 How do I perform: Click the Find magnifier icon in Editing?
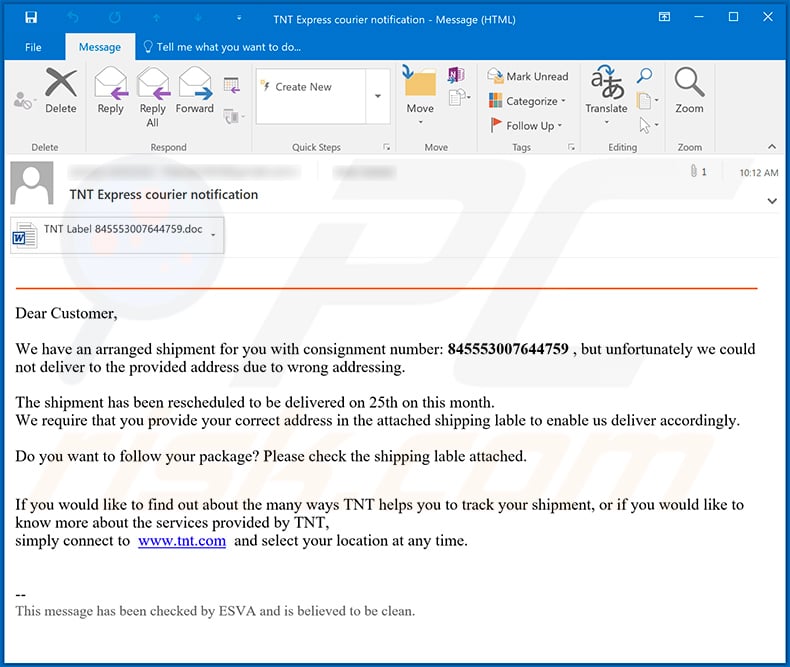click(x=644, y=76)
